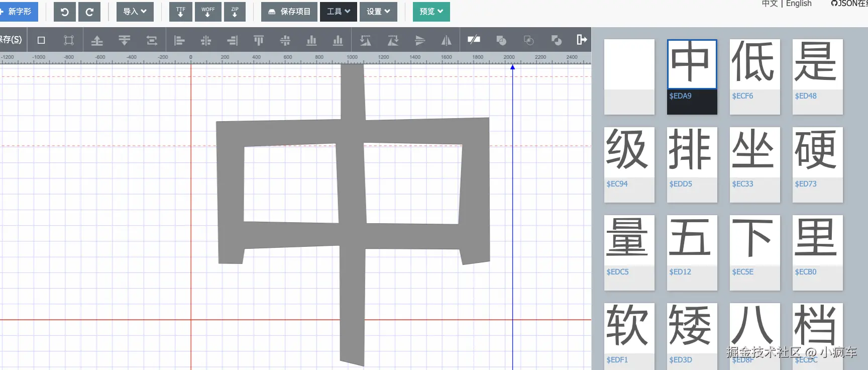
Task: Align contours to baseline
Action: click(338, 40)
